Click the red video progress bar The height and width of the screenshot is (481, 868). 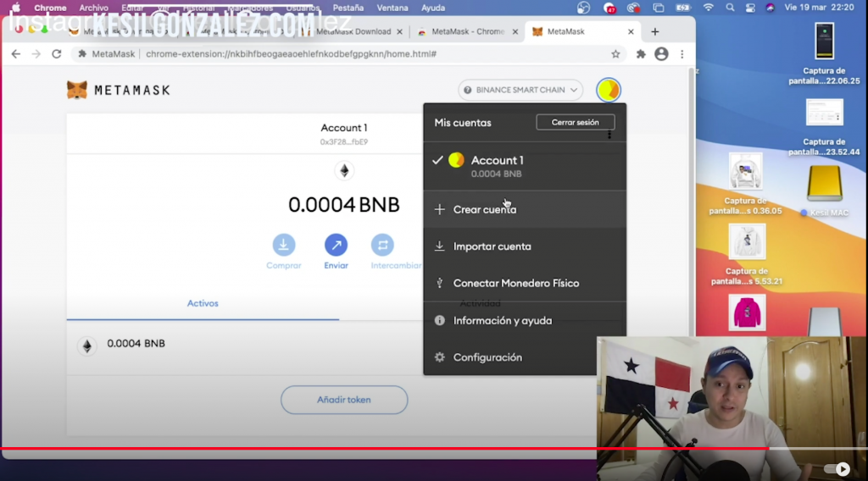[381, 448]
